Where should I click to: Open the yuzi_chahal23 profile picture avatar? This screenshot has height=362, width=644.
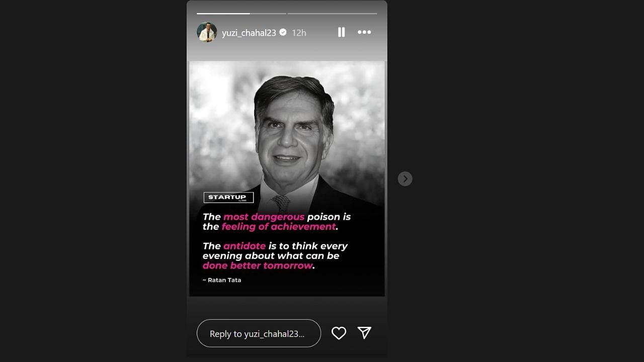(207, 32)
